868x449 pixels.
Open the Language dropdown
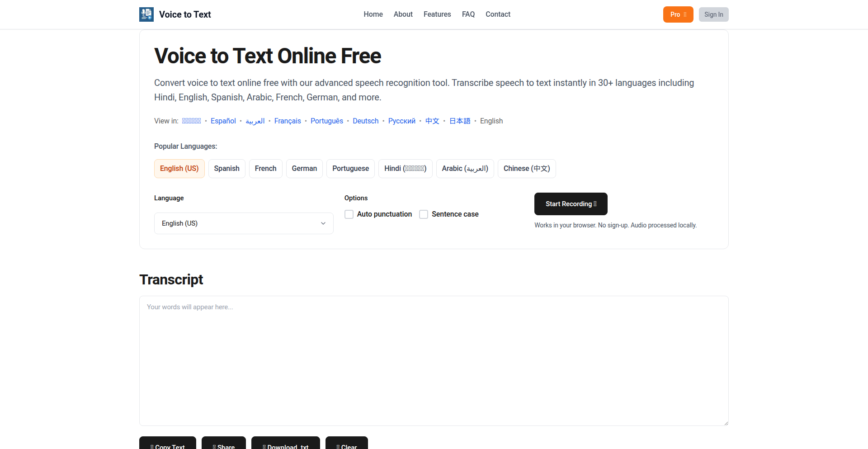click(244, 223)
